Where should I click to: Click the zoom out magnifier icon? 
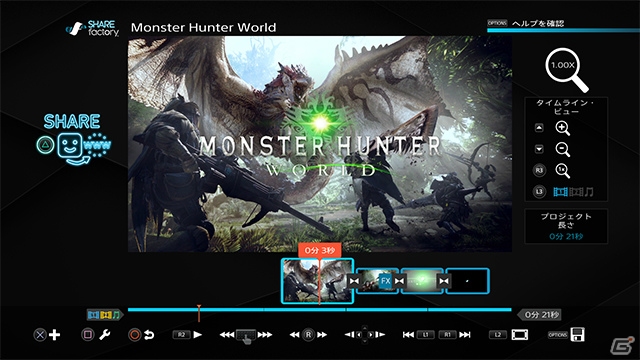[563, 149]
